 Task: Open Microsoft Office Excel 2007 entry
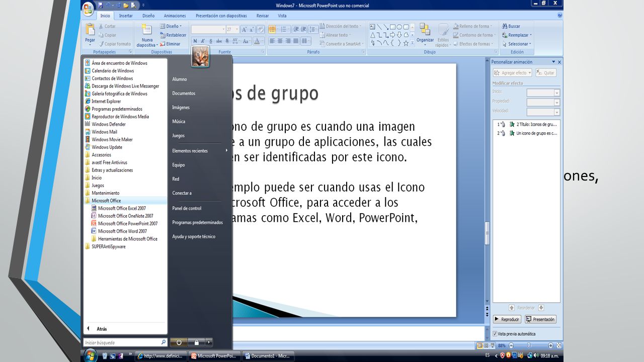tap(122, 208)
